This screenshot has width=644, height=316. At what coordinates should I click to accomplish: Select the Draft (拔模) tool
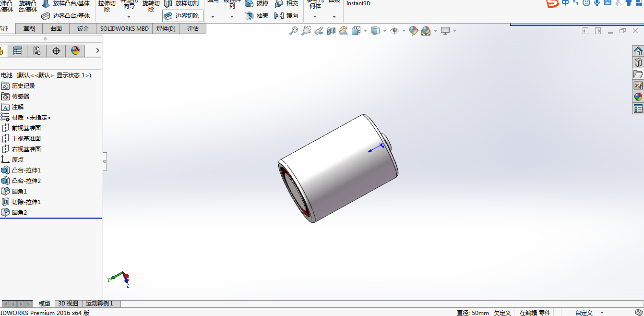(x=256, y=3)
